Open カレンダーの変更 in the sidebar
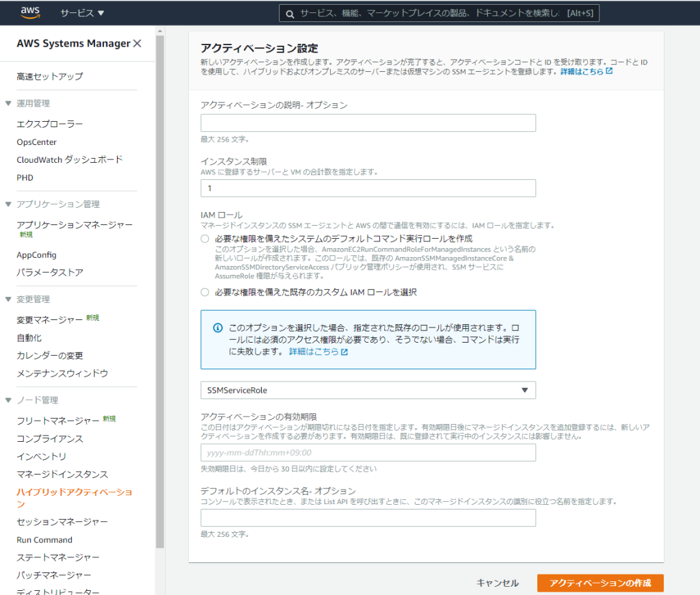This screenshot has height=595, width=700. click(x=49, y=356)
